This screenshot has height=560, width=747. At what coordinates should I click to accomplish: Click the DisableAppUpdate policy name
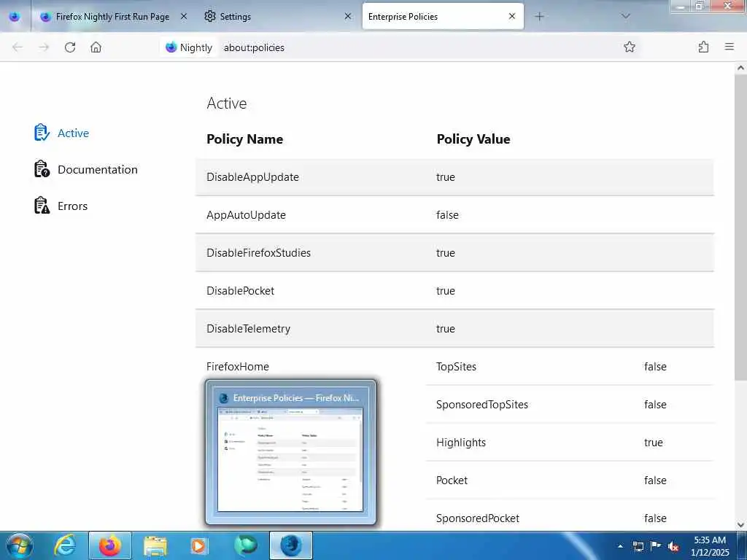[x=252, y=177]
